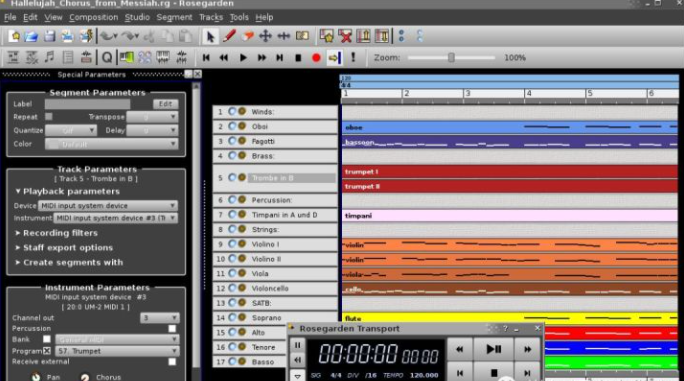Click rewind in Rosegarden Transport window
684x381 pixels.
(459, 349)
